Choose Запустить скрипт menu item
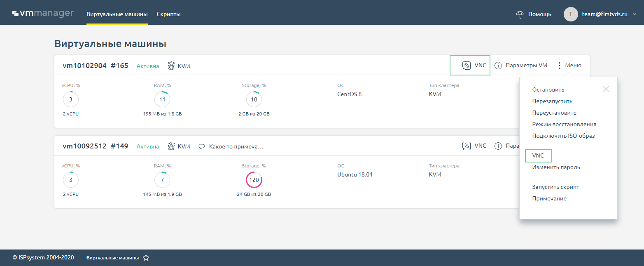Screen dimensions: 644x266 pyautogui.click(x=555, y=187)
